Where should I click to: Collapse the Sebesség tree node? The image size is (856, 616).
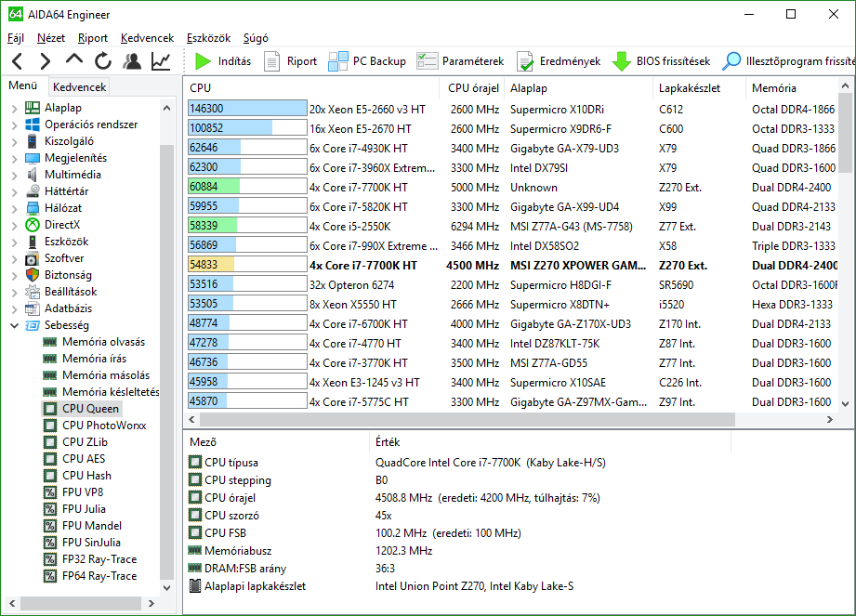(x=15, y=326)
